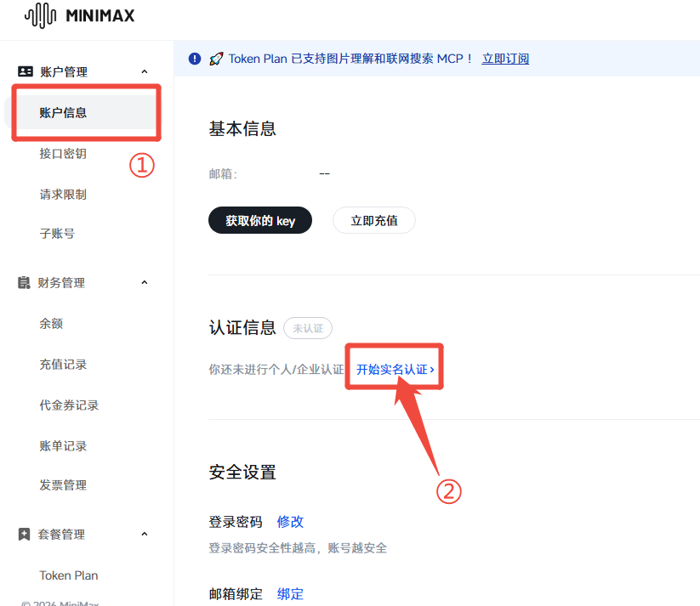700x606 pixels.
Task: Collapse the 套餐管理 section chevron
Action: pyautogui.click(x=144, y=535)
